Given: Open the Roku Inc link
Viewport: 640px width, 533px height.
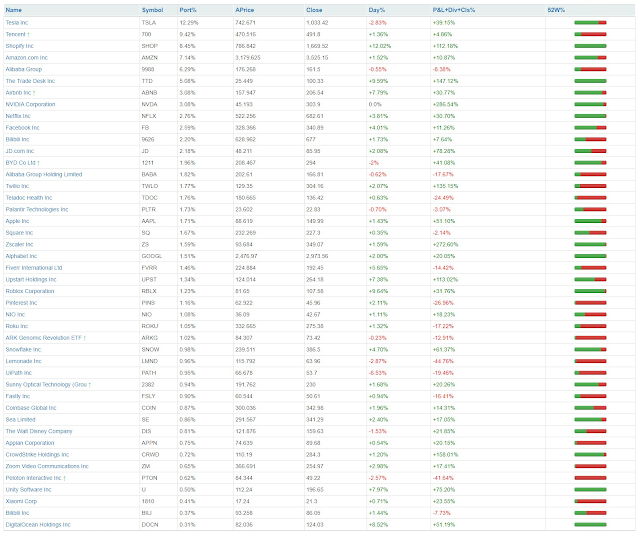Looking at the screenshot, I should point(17,326).
